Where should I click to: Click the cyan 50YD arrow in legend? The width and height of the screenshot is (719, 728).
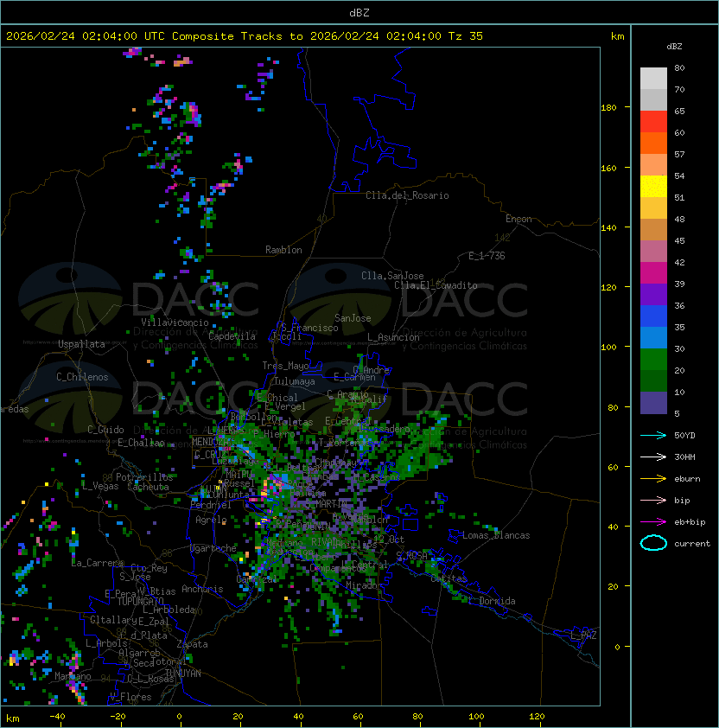(653, 435)
